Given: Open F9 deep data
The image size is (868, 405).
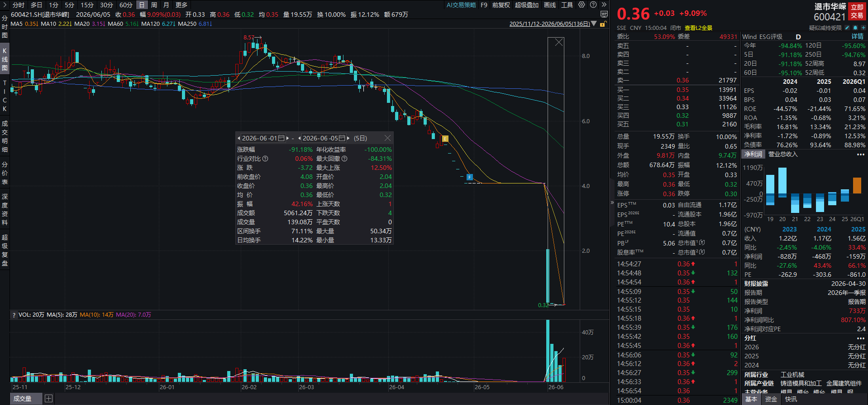Looking at the screenshot, I should click(484, 5).
